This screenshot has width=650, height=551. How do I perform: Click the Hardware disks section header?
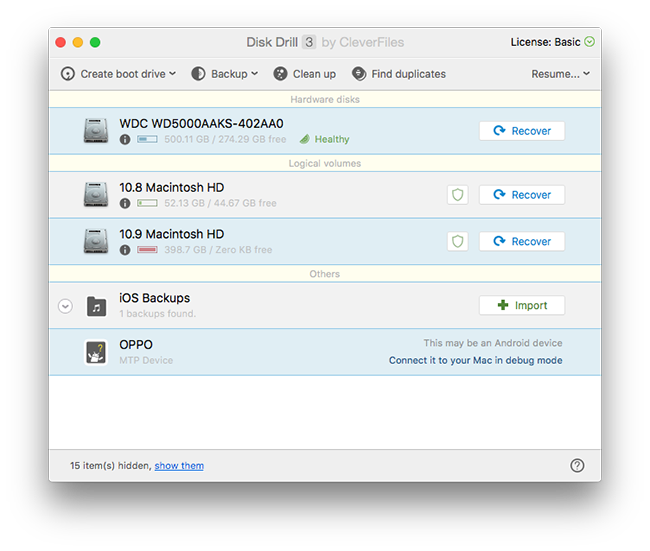click(x=325, y=100)
